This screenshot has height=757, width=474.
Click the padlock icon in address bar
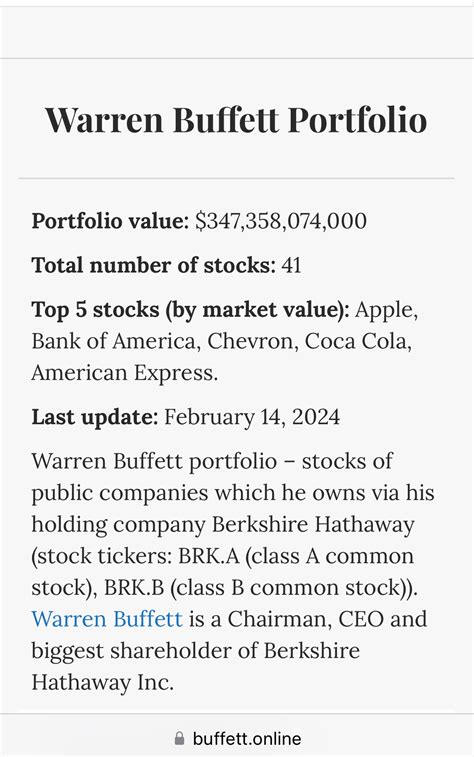[x=179, y=738]
